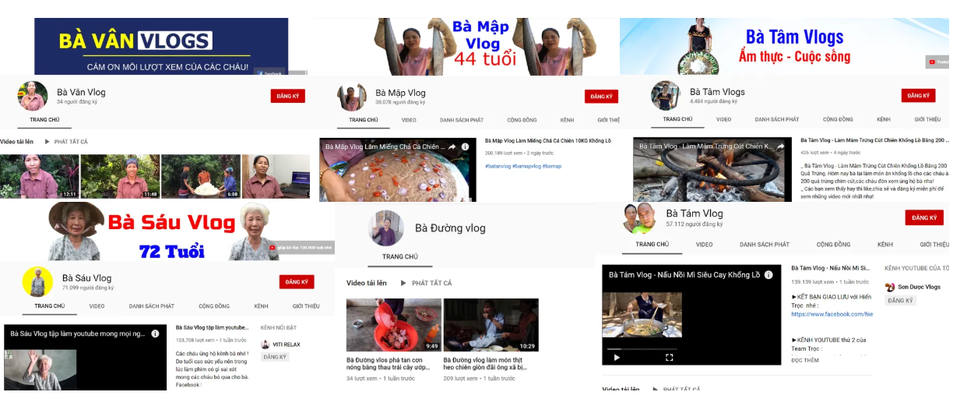This screenshot has height=399, width=960.
Task: Open Bà Đường video thumbnail lasting 10:29
Action: (491, 325)
